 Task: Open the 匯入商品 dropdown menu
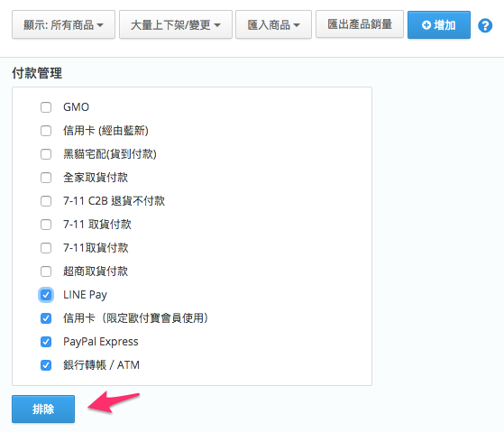pos(273,24)
